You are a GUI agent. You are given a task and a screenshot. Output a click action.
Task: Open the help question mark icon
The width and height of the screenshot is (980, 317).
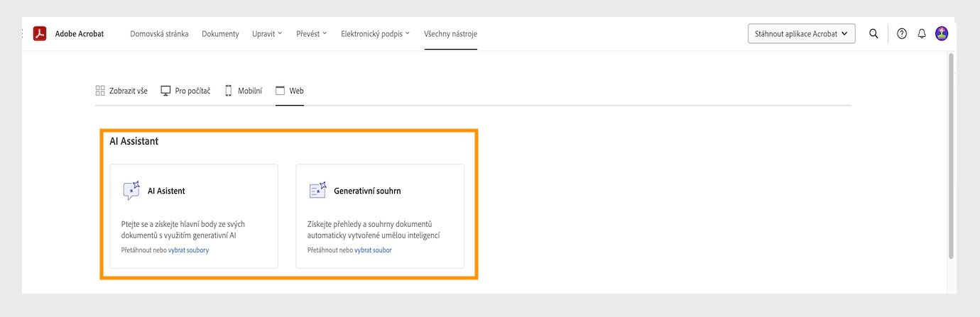click(x=902, y=33)
